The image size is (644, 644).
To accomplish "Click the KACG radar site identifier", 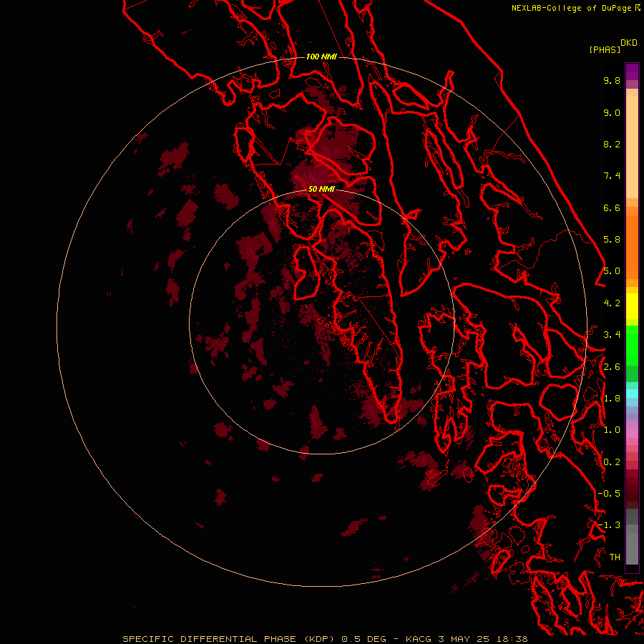I will coord(418,639).
